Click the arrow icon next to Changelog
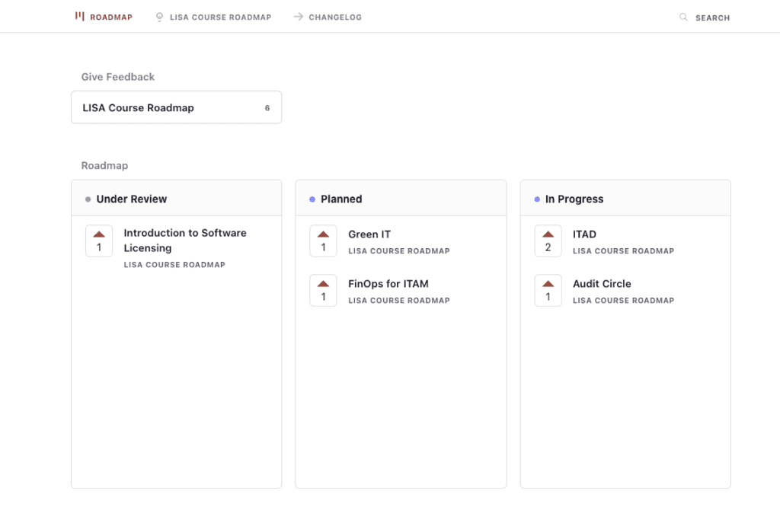The height and width of the screenshot is (532, 780). 298,17
